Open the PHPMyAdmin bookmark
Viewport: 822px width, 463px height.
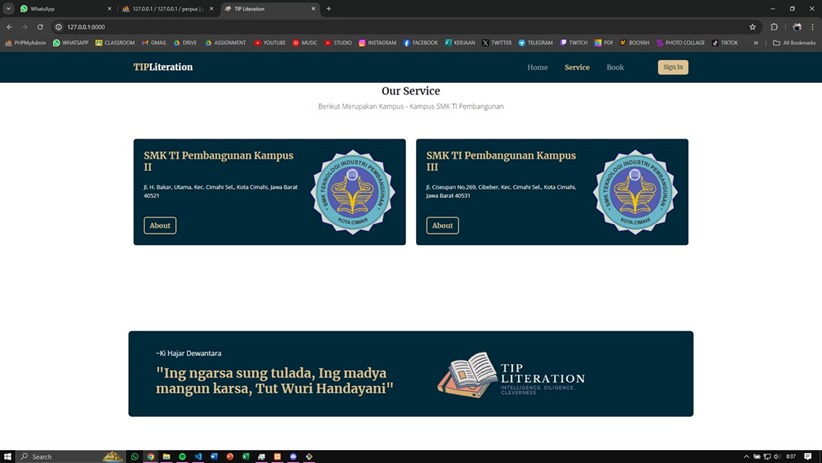(26, 43)
